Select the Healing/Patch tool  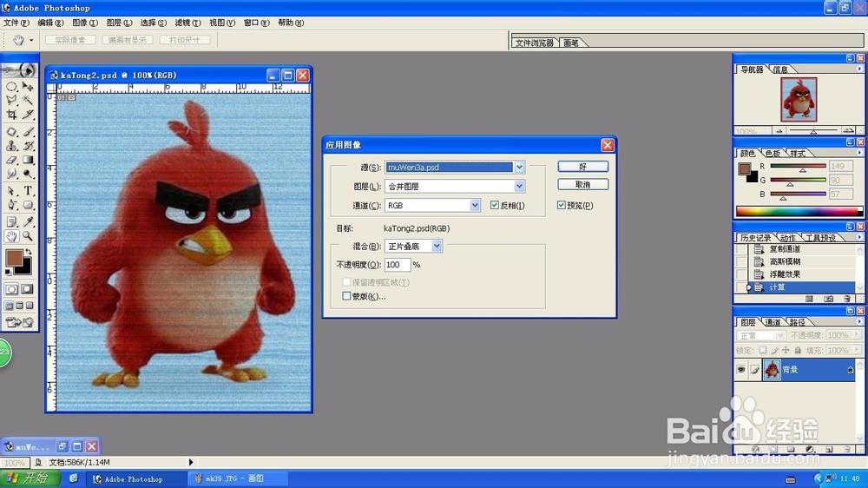click(x=11, y=132)
